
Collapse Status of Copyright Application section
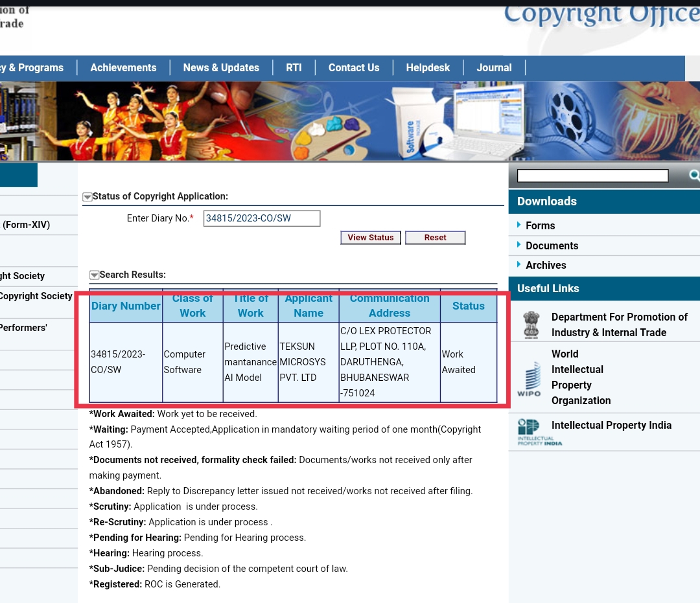click(x=87, y=197)
